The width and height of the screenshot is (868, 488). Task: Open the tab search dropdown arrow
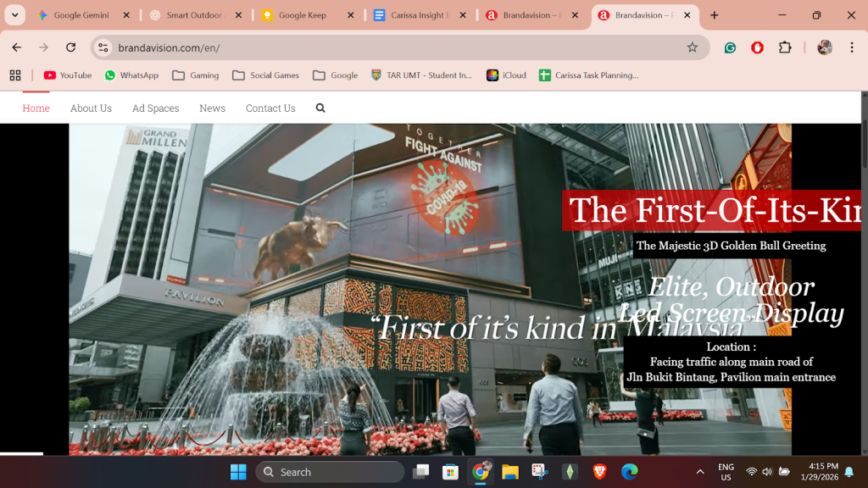[15, 15]
